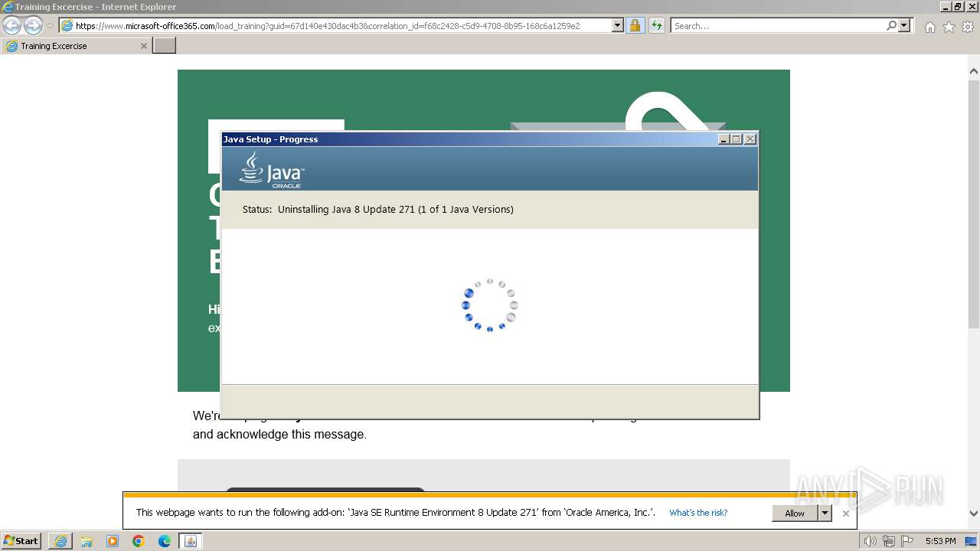Click the Uninstalling Java 8 Update 271 status text
This screenshot has height=551, width=980.
pos(395,209)
